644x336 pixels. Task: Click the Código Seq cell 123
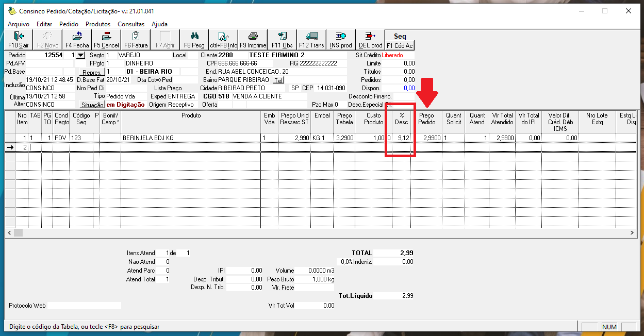pos(81,138)
